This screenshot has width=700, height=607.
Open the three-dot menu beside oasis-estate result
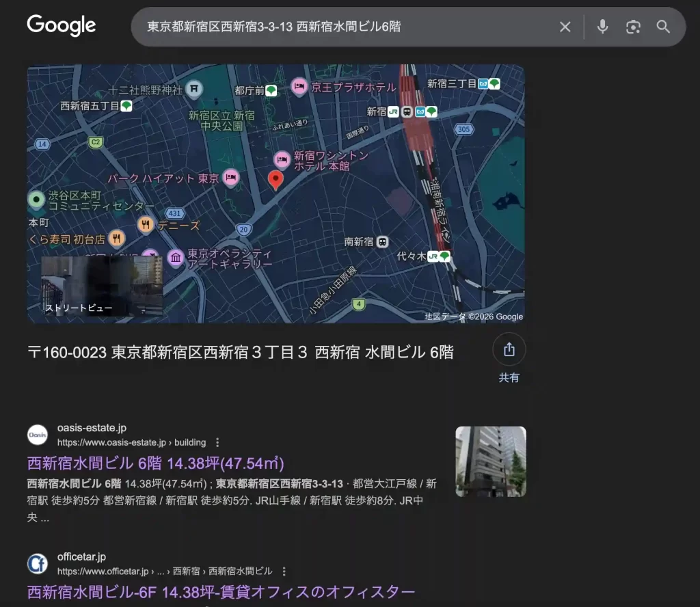[x=217, y=442]
